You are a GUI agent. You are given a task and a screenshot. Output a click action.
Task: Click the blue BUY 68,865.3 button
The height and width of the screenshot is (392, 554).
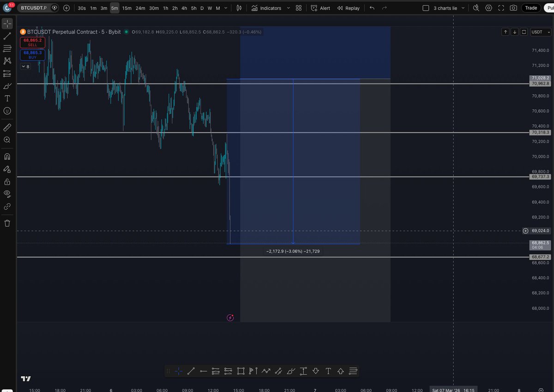tap(32, 55)
